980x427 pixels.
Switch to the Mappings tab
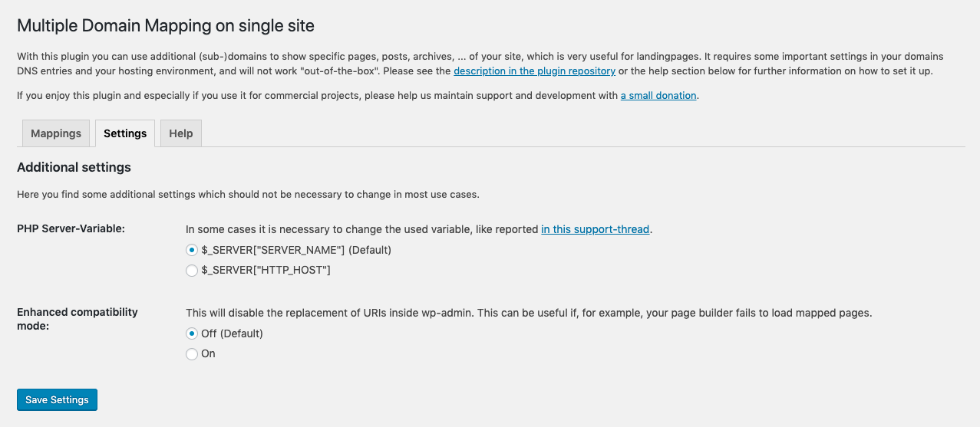coord(56,133)
